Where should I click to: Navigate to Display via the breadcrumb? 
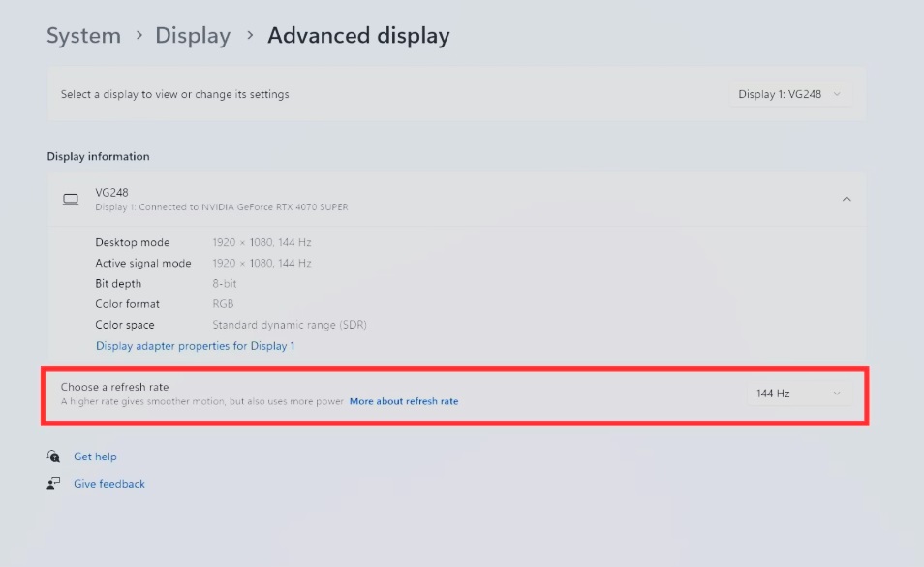[193, 35]
